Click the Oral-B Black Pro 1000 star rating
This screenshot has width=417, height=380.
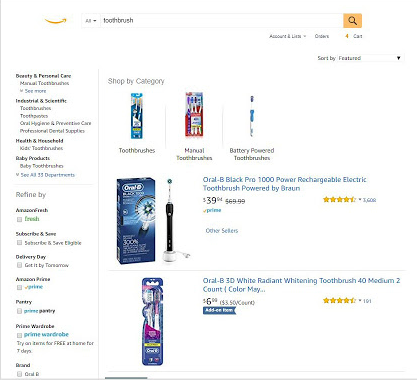point(339,200)
